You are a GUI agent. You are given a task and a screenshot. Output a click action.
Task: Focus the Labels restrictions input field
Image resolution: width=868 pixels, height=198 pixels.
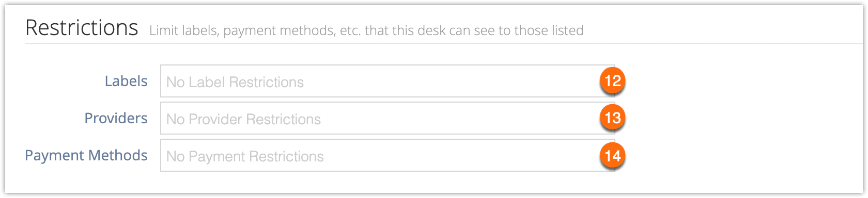388,81
